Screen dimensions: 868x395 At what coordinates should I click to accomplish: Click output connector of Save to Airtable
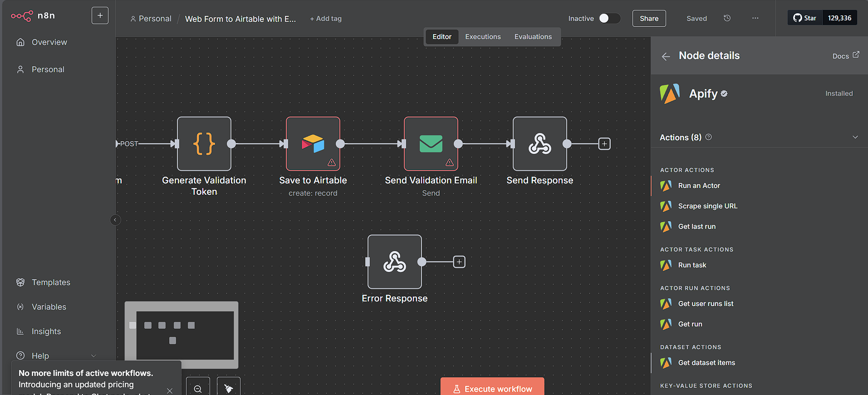(340, 144)
